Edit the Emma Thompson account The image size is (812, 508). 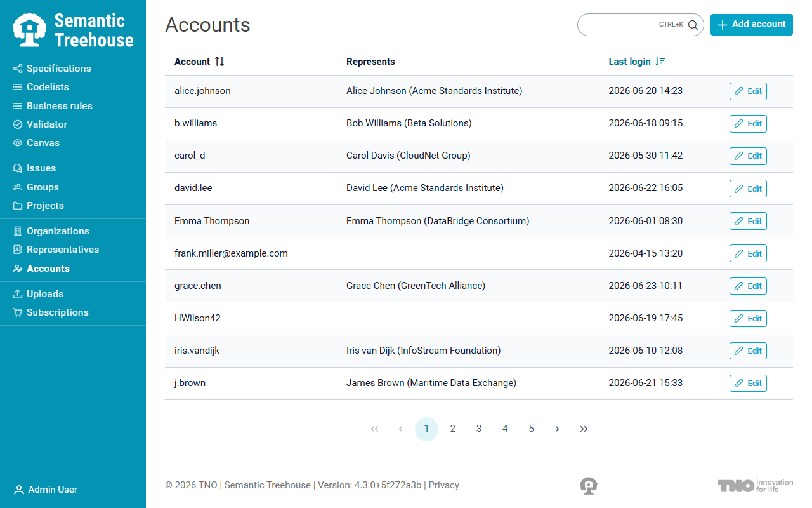click(748, 221)
